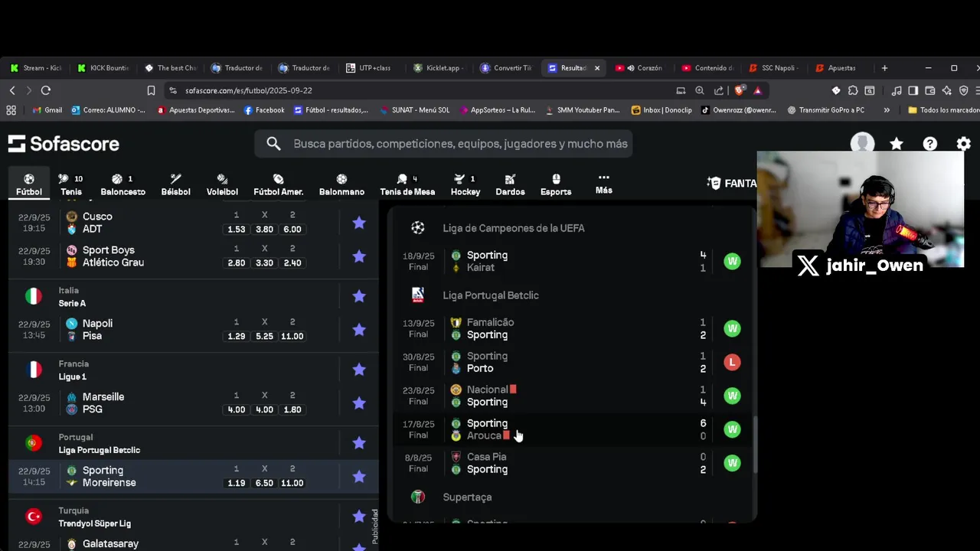Open Liga de Campeones de la UEFA section
Image resolution: width=980 pixels, height=551 pixels.
513,228
